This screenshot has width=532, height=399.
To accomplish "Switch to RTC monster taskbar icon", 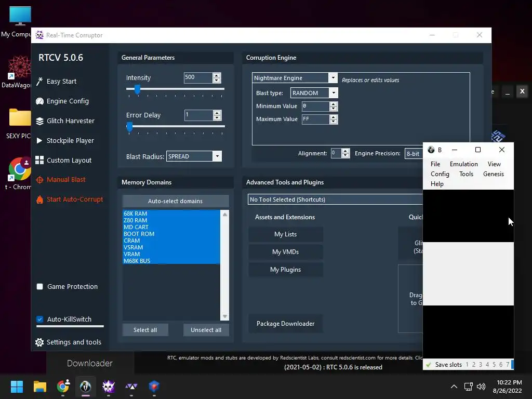I will point(108,387).
